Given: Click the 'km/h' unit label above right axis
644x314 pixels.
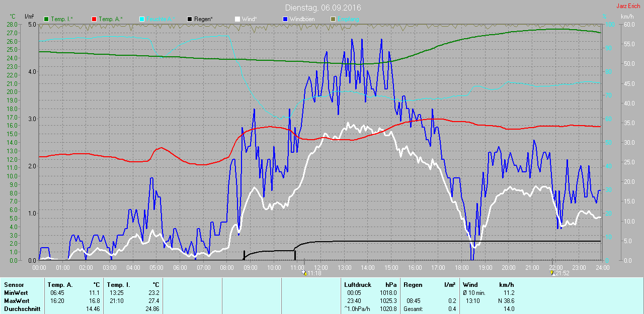Looking at the screenshot, I should [627, 17].
